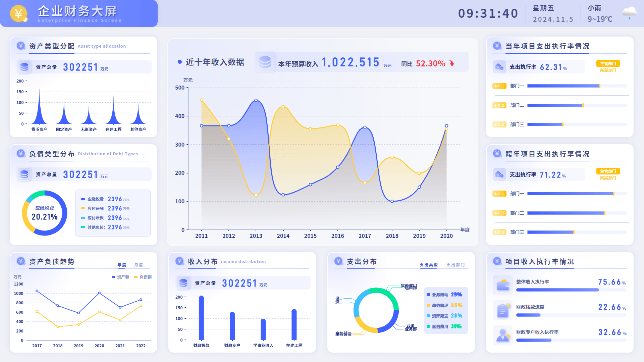
Task: Click 财政拨款进度 progress bar
Action: point(571,315)
